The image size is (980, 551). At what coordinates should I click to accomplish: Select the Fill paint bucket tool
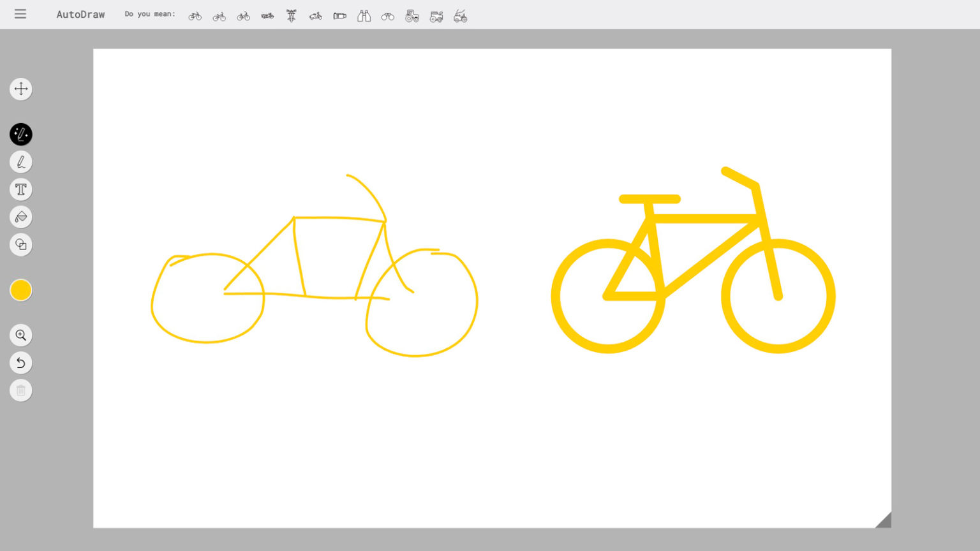pyautogui.click(x=21, y=217)
